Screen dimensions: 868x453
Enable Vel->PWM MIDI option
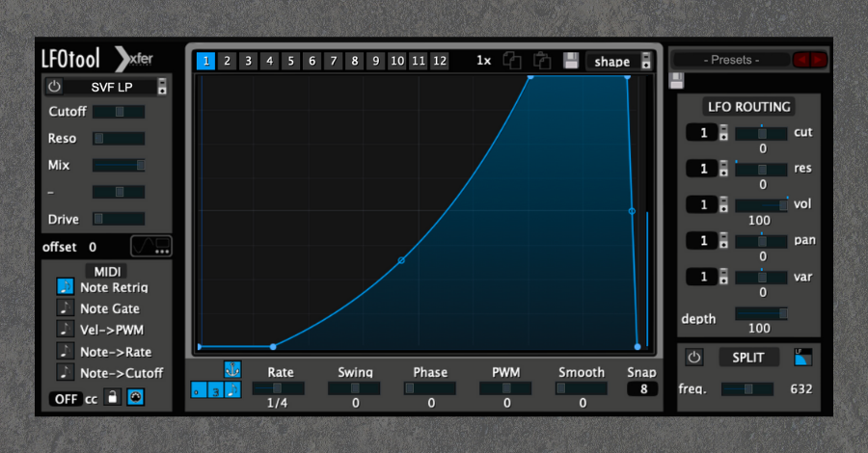click(x=65, y=329)
